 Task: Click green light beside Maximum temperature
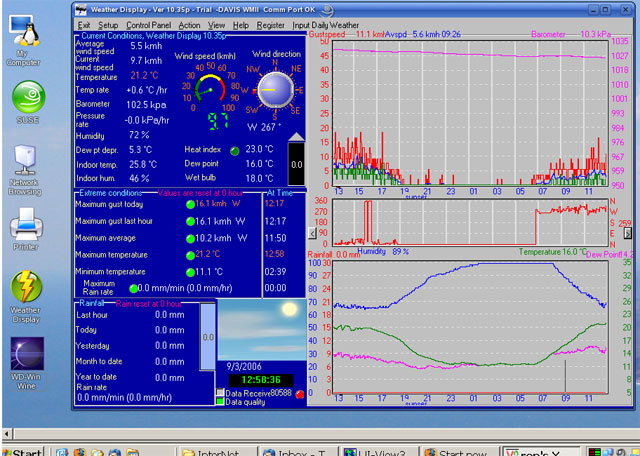(x=190, y=256)
